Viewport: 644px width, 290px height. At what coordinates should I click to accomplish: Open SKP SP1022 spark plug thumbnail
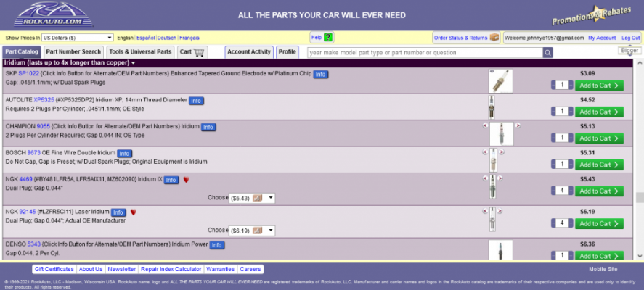(x=501, y=80)
